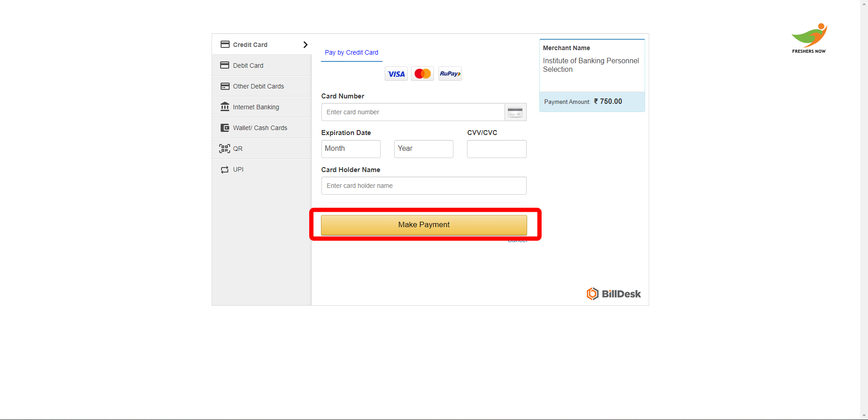The image size is (868, 420).
Task: Click the Mastercard logo
Action: tap(423, 74)
